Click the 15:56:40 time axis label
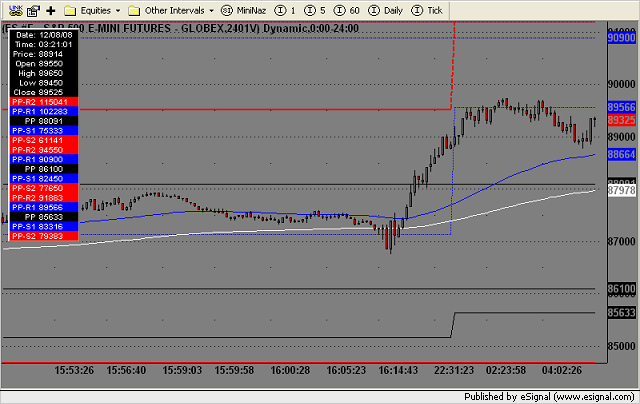640x404 pixels. pos(126,371)
